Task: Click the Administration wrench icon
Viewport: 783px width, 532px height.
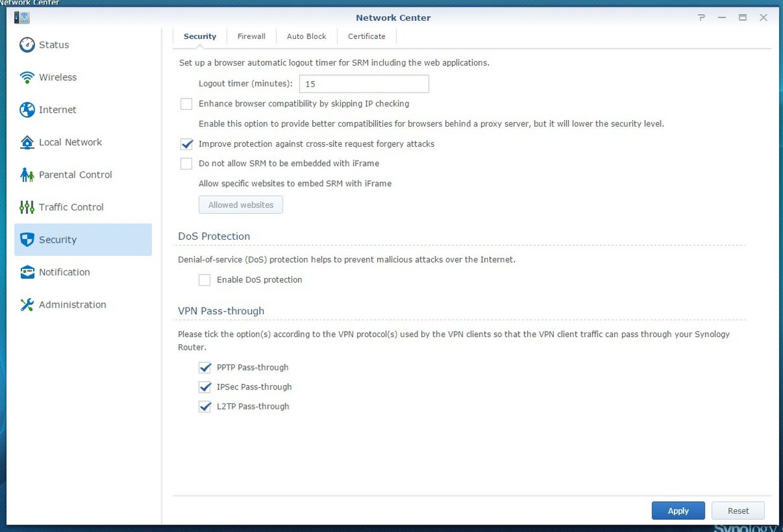Action: coord(27,305)
